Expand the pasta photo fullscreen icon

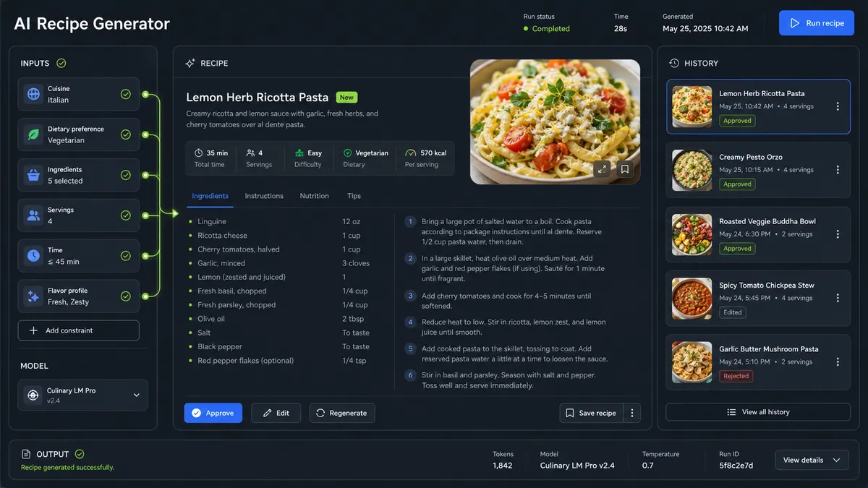[602, 169]
